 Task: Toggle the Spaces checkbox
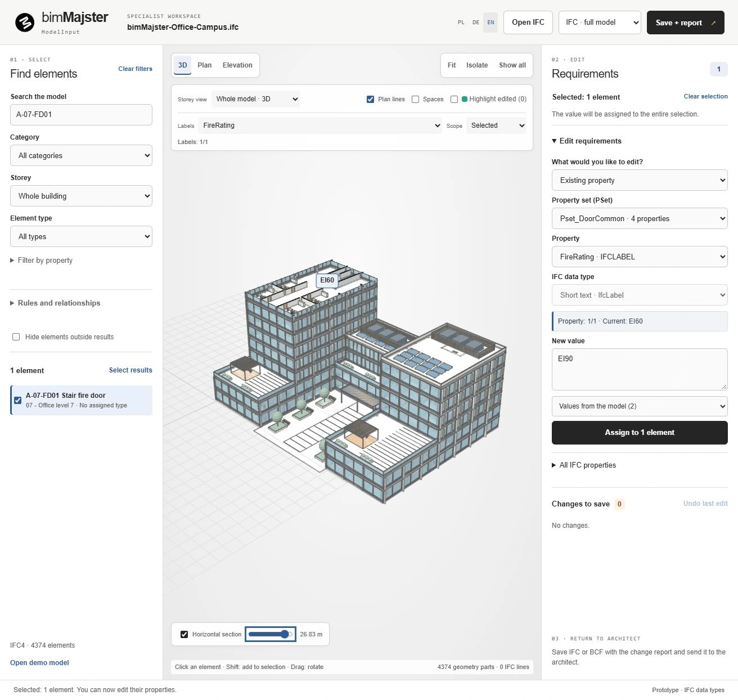[x=415, y=99]
